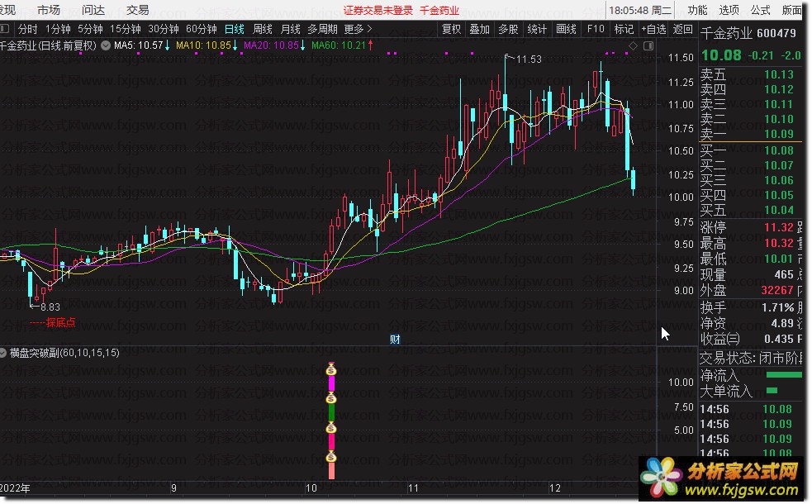The height and width of the screenshot is (504, 812).
Task: Click the 叠加 overlay button
Action: point(480,29)
